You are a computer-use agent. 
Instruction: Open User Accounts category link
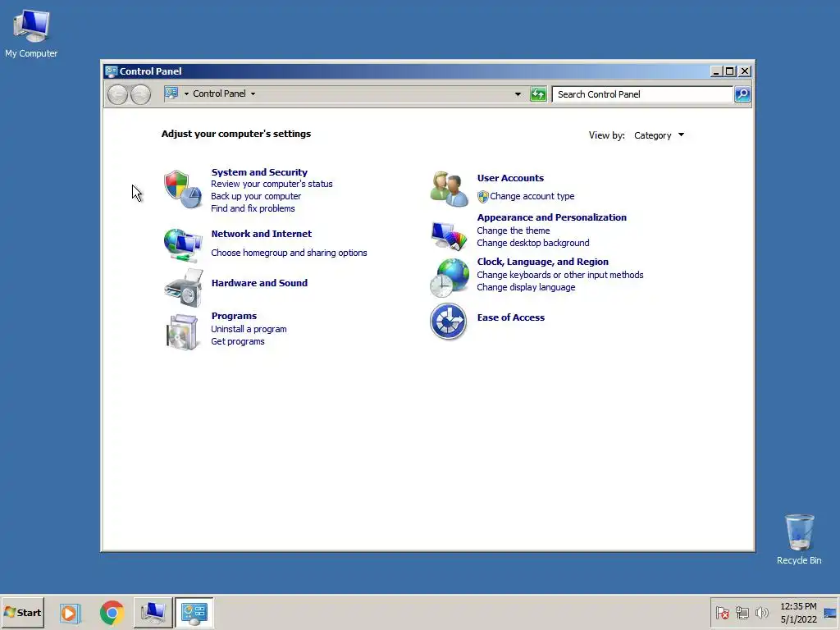click(x=510, y=178)
